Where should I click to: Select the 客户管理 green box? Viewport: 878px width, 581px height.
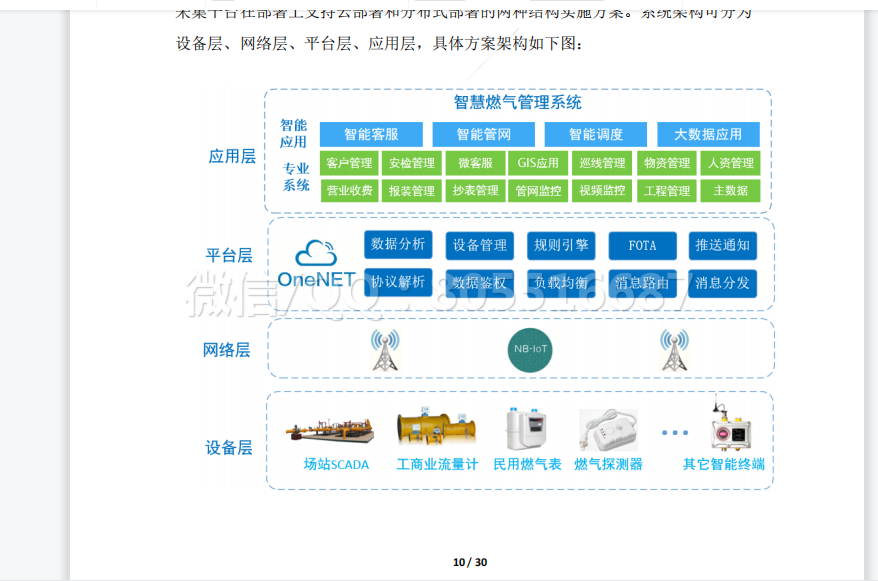coord(349,163)
